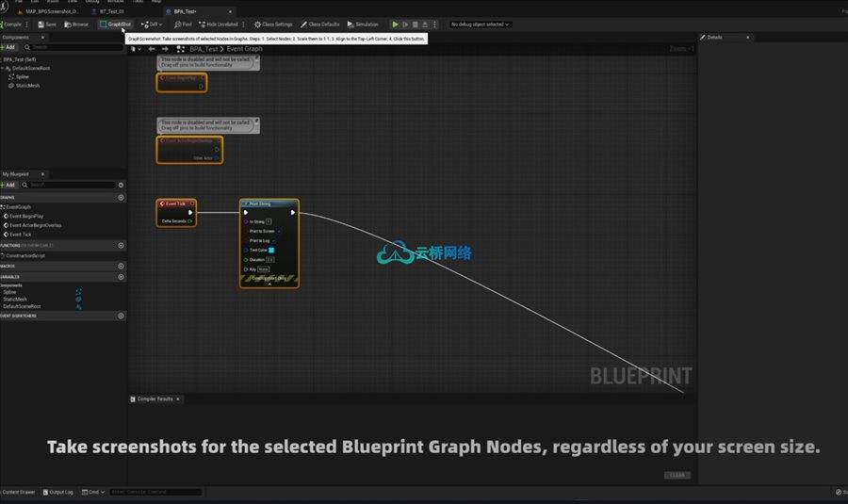Open Class Settings from the toolbar

(x=273, y=24)
